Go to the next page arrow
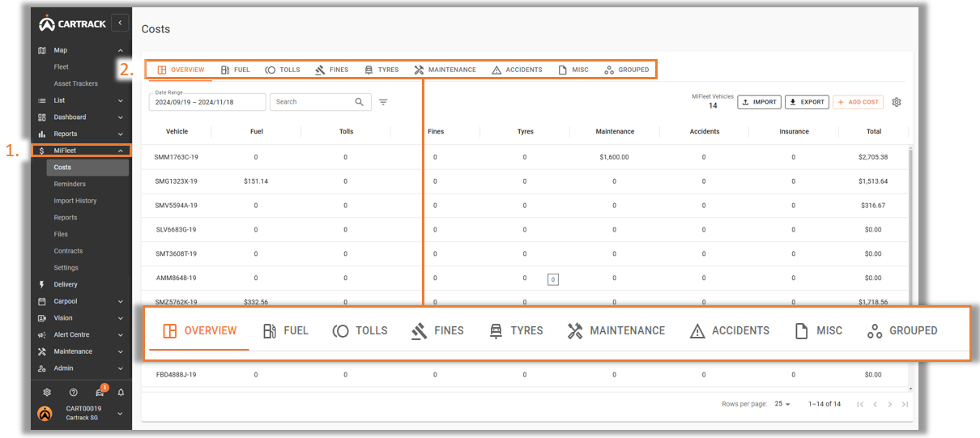The width and height of the screenshot is (980, 438). [890, 404]
